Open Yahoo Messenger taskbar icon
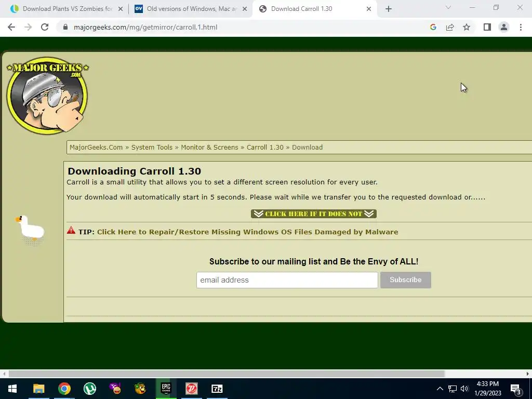Screen dimensions: 532x399 coord(115,389)
